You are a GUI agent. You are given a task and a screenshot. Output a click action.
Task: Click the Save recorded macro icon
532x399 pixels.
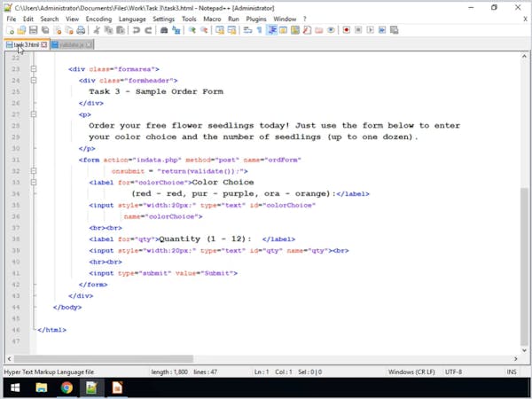[x=394, y=30]
